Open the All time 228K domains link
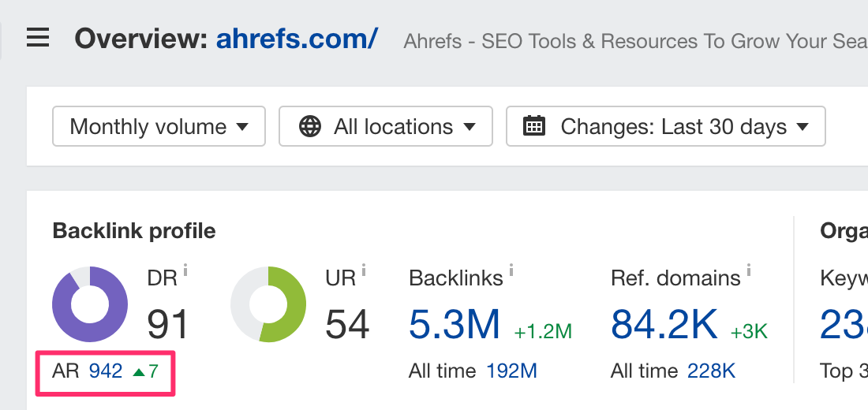This screenshot has width=868, height=410. (x=711, y=371)
